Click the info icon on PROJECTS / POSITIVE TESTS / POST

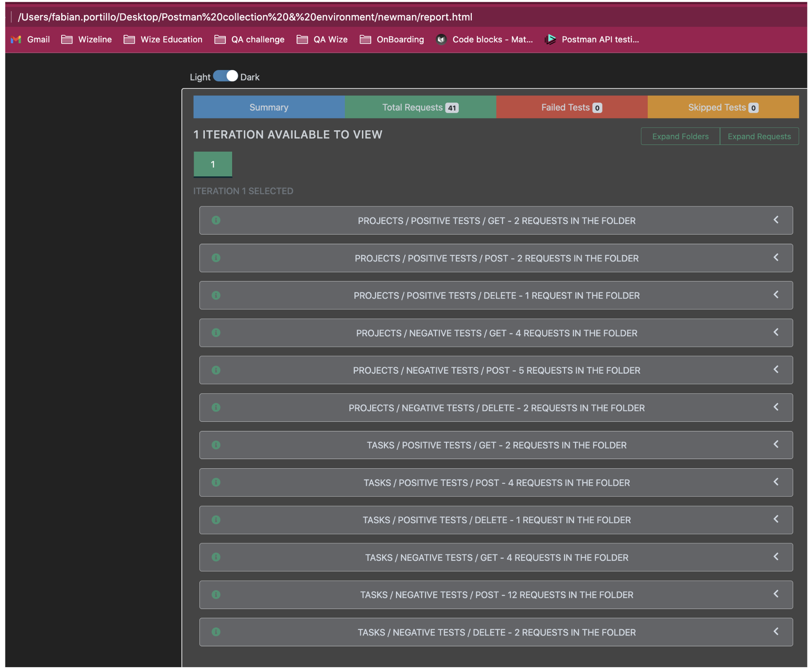pyautogui.click(x=216, y=258)
